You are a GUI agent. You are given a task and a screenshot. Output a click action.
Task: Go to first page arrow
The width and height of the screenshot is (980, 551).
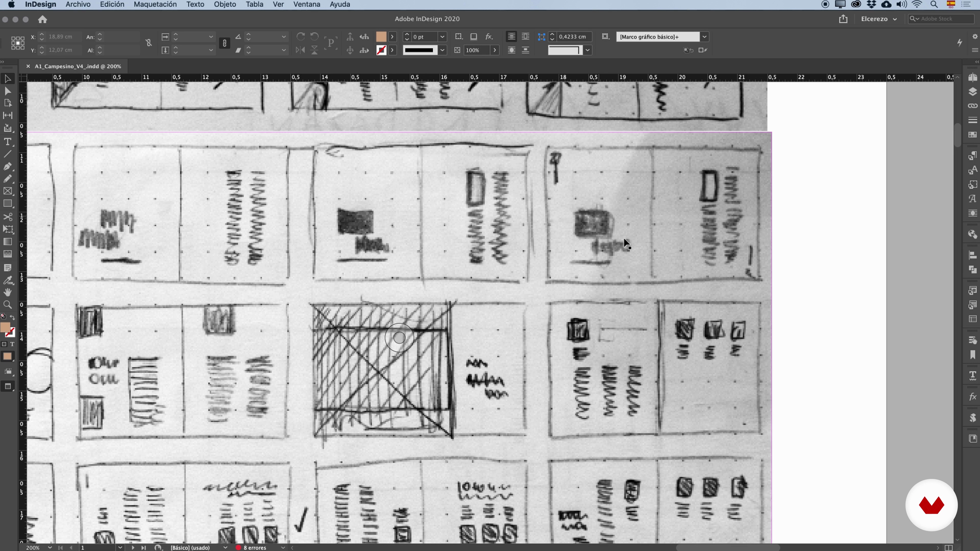pyautogui.click(x=60, y=548)
